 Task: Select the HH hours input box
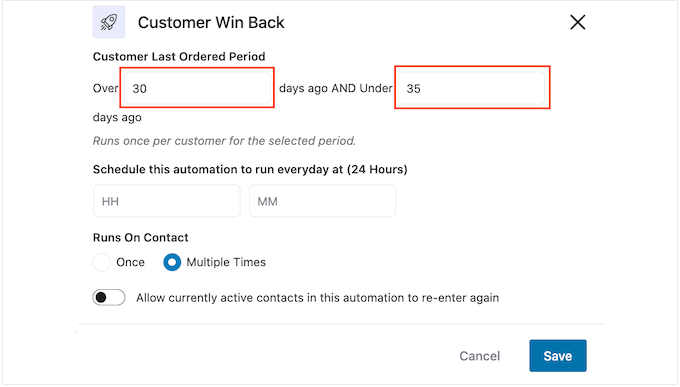167,201
